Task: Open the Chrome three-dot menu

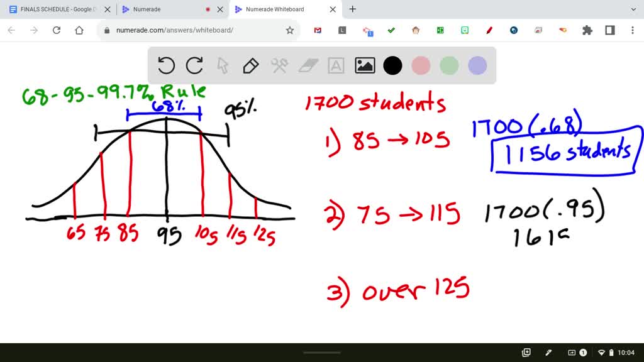Action: [x=632, y=30]
